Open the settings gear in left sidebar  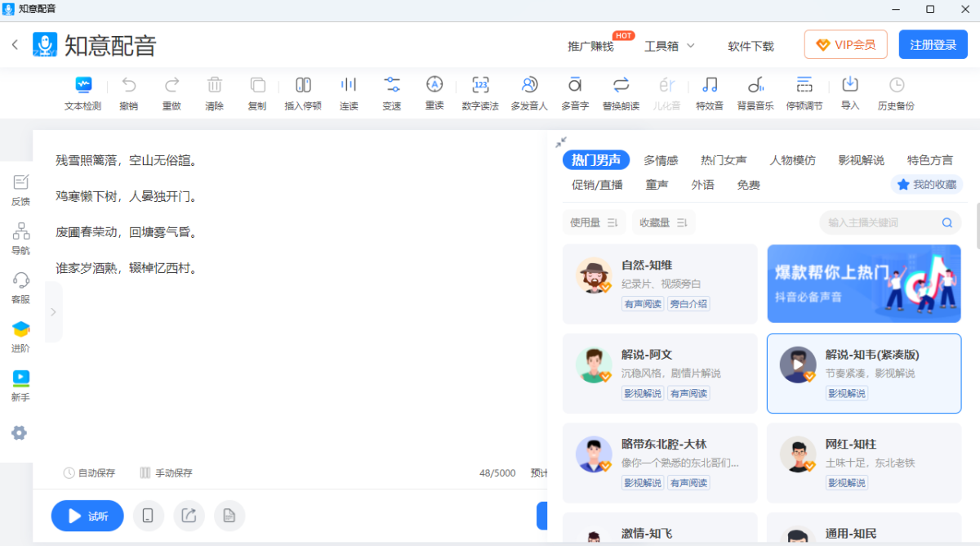pos(19,433)
